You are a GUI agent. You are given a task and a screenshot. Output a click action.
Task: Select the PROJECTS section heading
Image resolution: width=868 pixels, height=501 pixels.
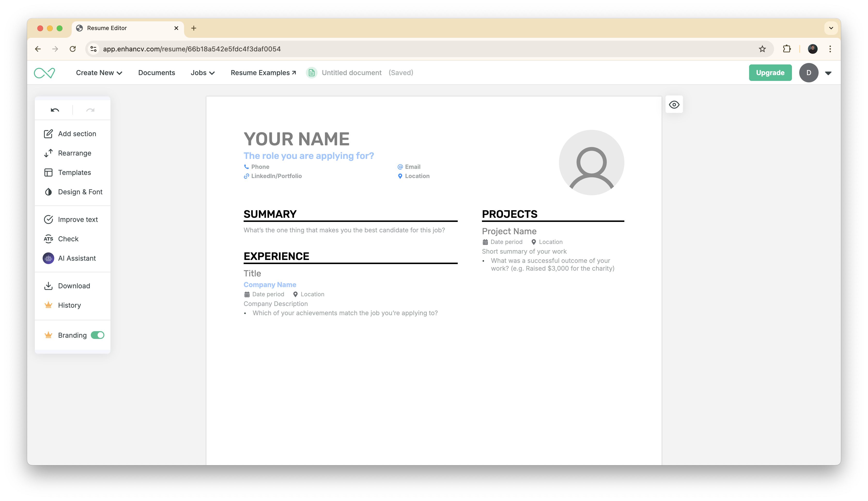(x=509, y=214)
